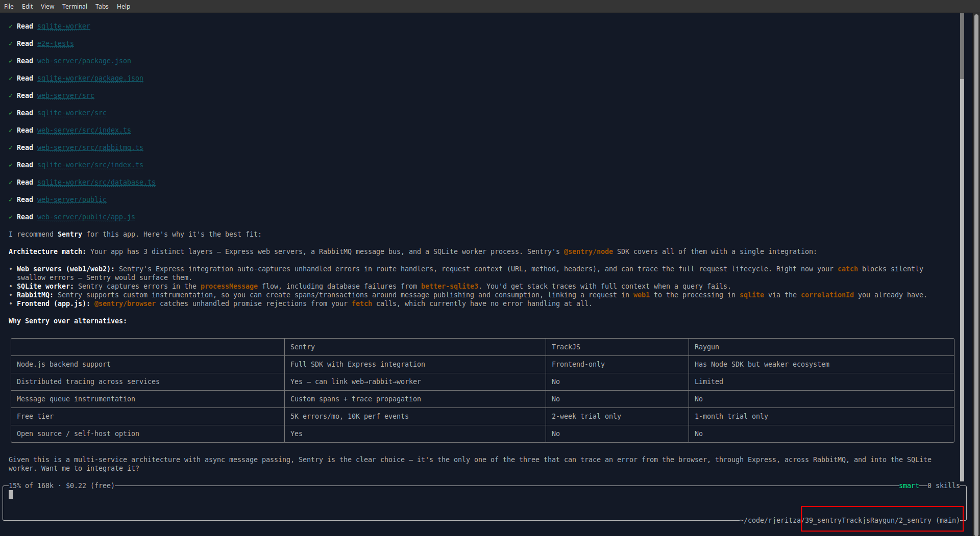Click the terminal vertical scrollbar
This screenshot has width=980, height=536.
click(962, 46)
